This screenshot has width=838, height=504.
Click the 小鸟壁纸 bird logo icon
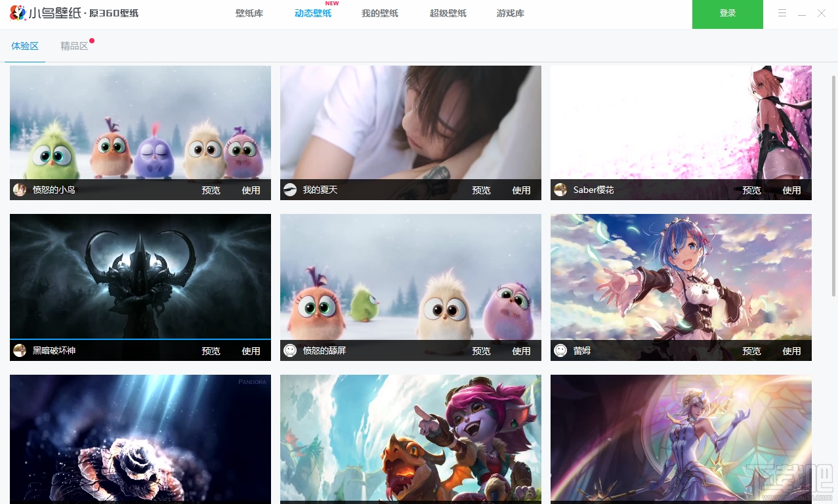click(18, 13)
